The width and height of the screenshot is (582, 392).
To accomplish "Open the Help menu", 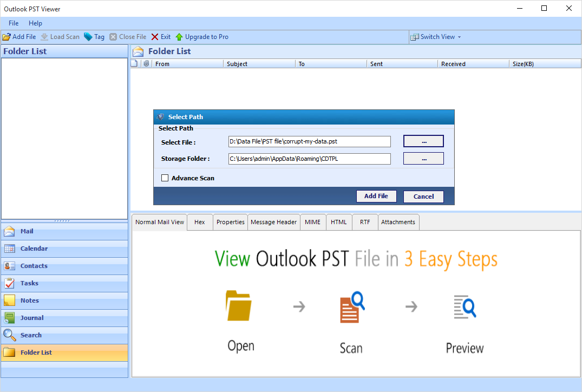I will point(35,23).
